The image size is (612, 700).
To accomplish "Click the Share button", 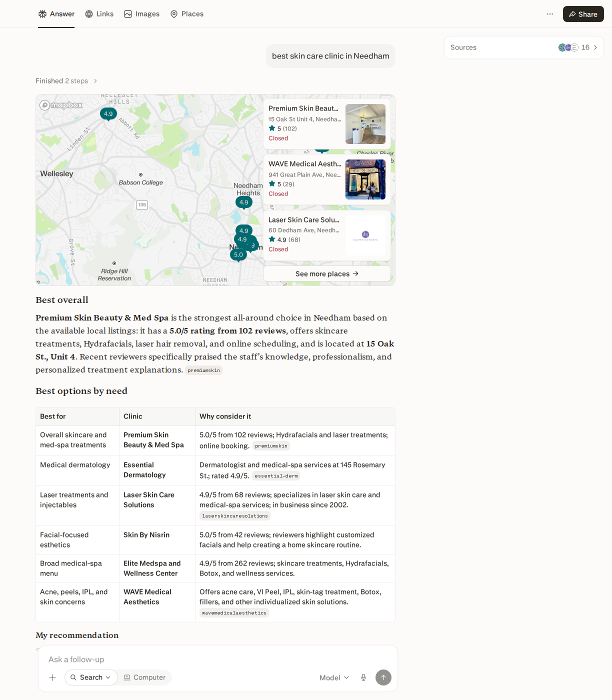I will pos(583,14).
